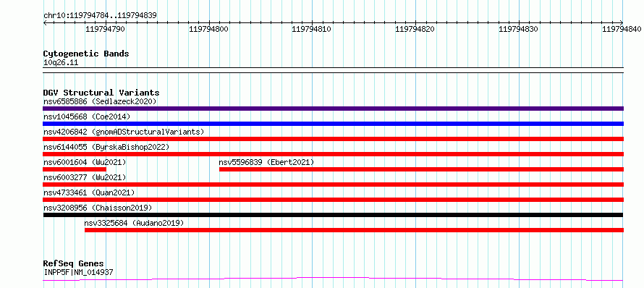The width and height of the screenshot is (644, 288).
Task: Select the magenta INPP5F gene track line
Action: (333, 279)
